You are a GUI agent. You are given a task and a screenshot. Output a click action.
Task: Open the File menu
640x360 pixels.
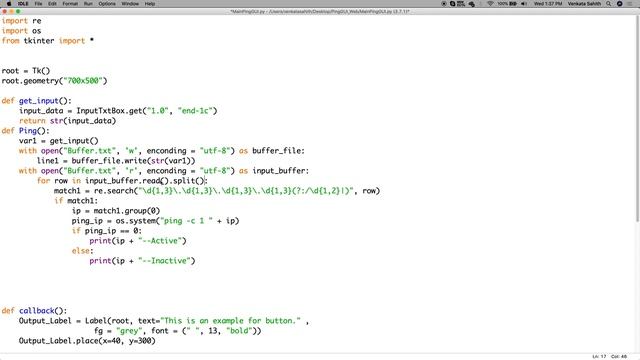click(38, 4)
